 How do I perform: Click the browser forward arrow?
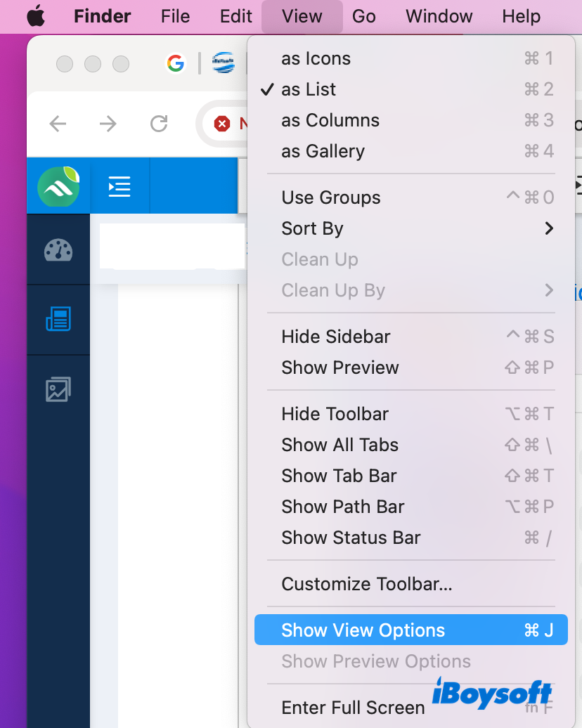[x=108, y=124]
